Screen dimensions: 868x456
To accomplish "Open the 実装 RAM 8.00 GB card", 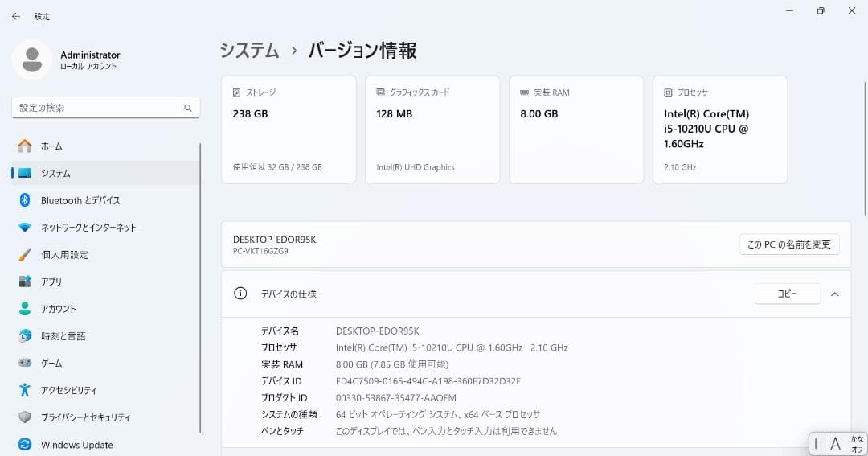I will 576,129.
